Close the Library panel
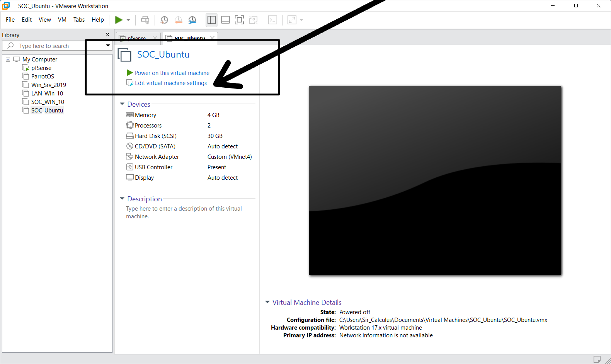 (x=108, y=35)
